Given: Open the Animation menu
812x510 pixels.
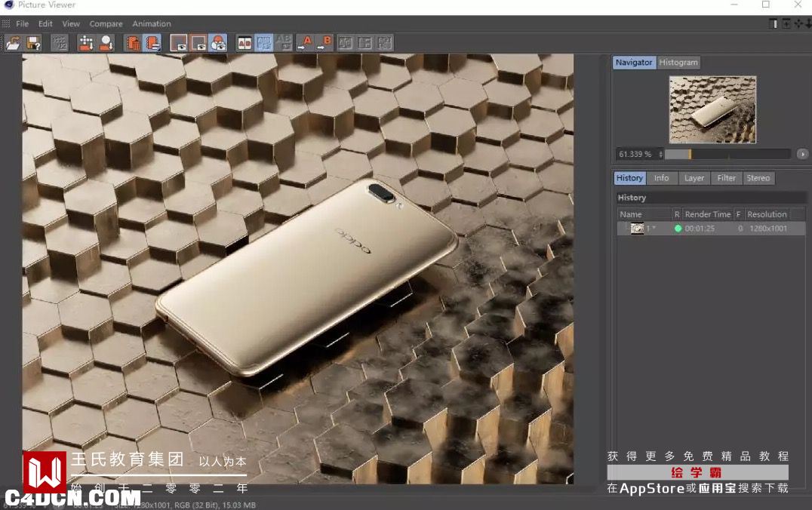Looking at the screenshot, I should coord(151,24).
